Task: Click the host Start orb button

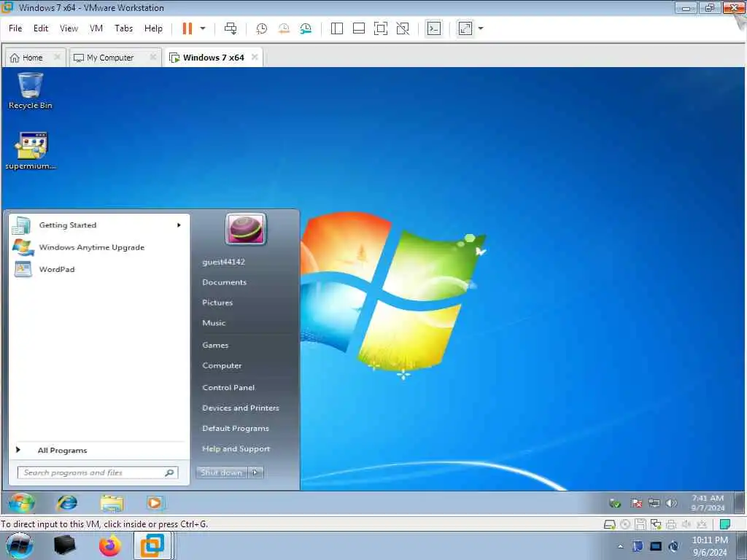Action: point(20,545)
